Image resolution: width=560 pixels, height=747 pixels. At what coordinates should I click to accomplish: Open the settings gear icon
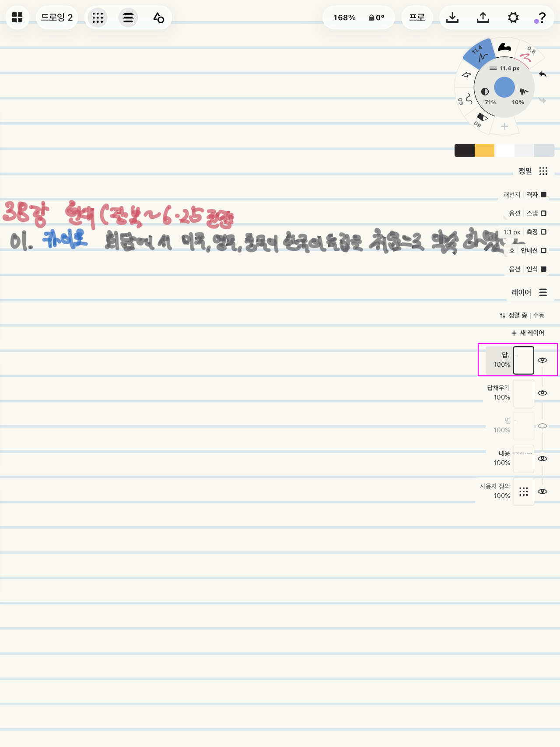tap(513, 18)
